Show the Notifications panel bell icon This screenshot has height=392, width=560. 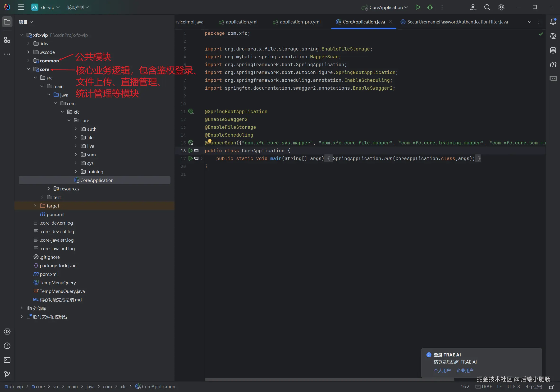coord(553,22)
